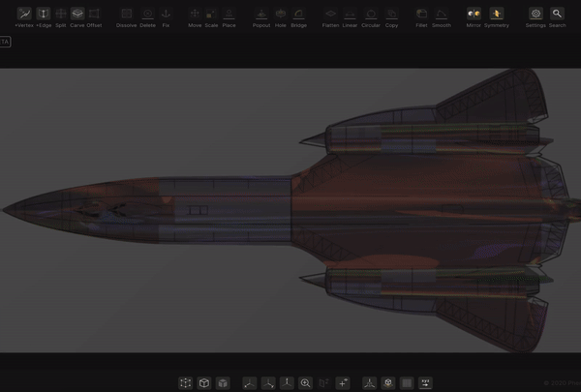Image resolution: width=581 pixels, height=392 pixels.
Task: Activate the Bridge tool
Action: pyautogui.click(x=298, y=17)
